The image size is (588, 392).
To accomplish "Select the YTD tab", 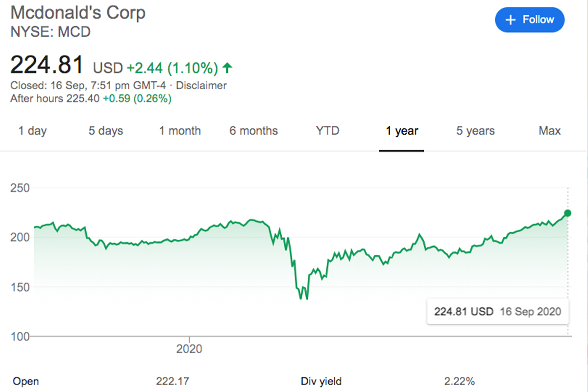I will pyautogui.click(x=328, y=131).
